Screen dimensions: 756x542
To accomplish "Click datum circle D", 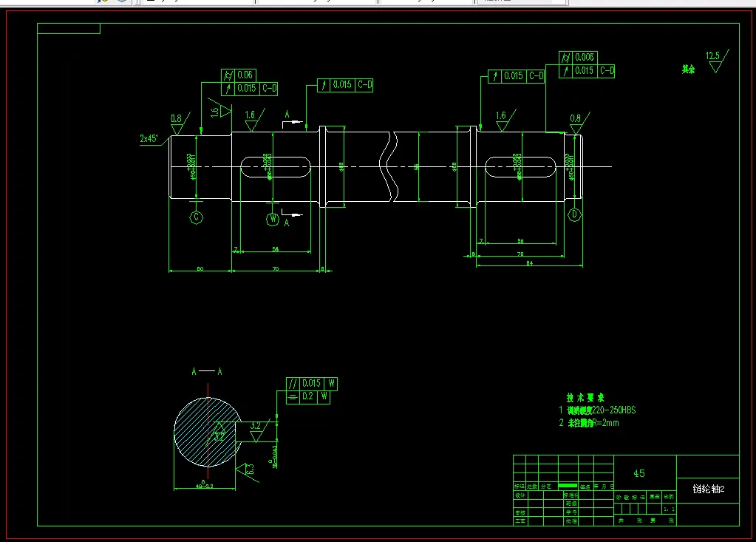I will click(574, 215).
